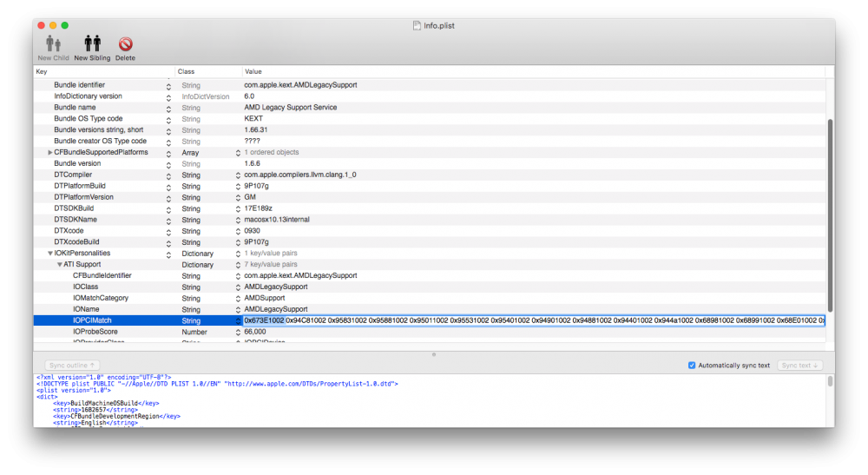Click the 1.66.31 version value
Screen dimensions: 868x475
pos(256,129)
